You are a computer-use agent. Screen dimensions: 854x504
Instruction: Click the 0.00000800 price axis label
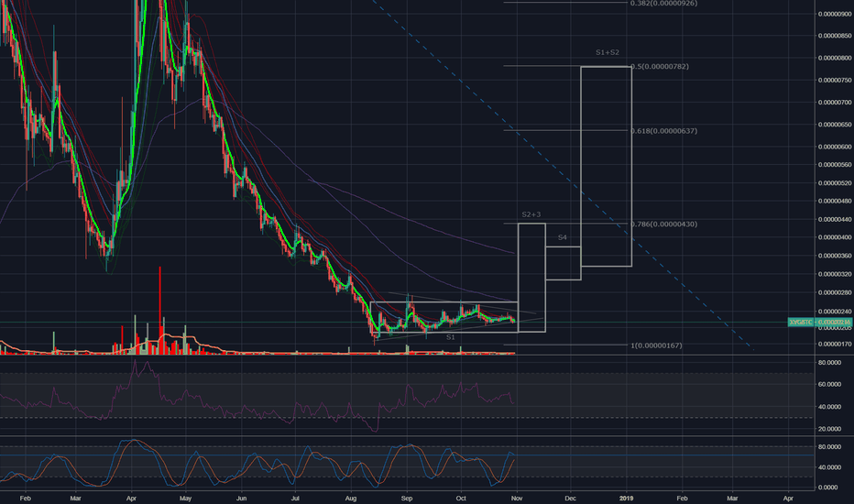pyautogui.click(x=835, y=59)
